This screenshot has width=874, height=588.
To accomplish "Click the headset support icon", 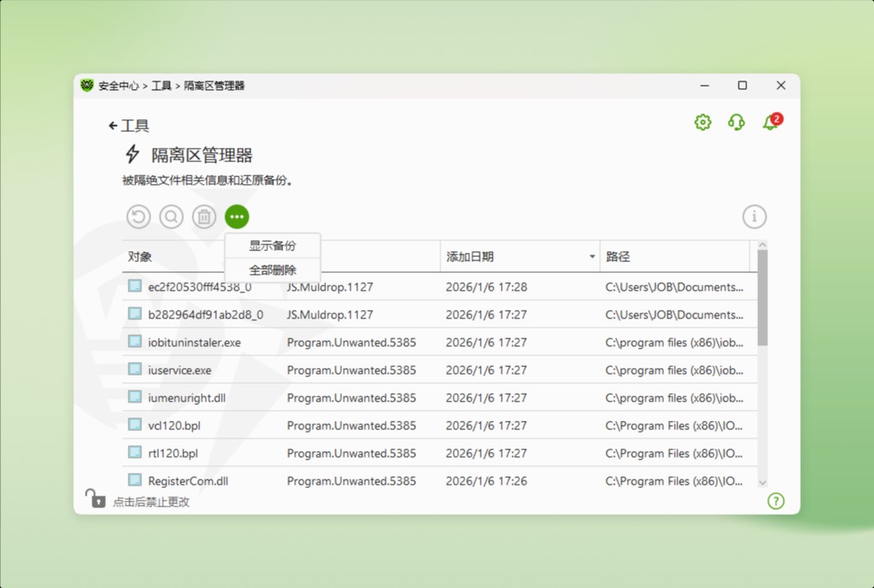I will [736, 122].
